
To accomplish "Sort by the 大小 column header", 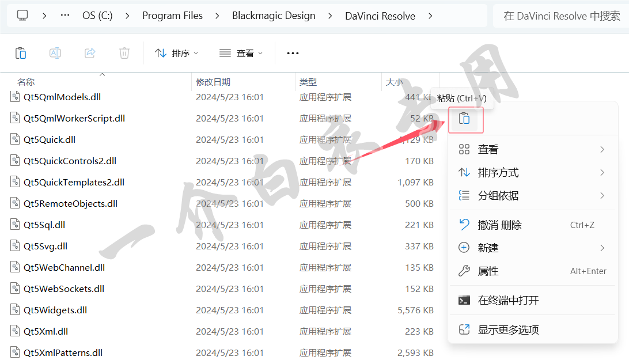I will 395,82.
